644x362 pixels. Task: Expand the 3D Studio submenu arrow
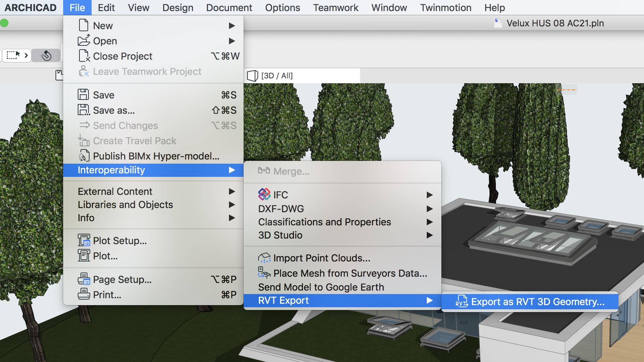click(430, 235)
